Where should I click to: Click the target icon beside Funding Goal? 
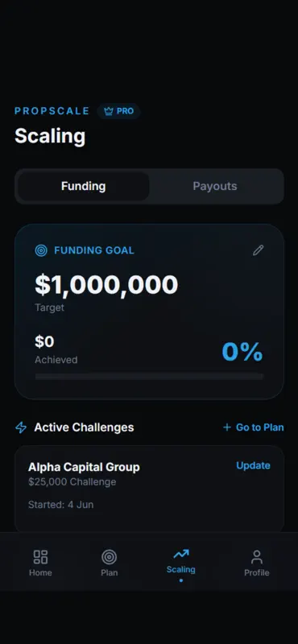41,250
